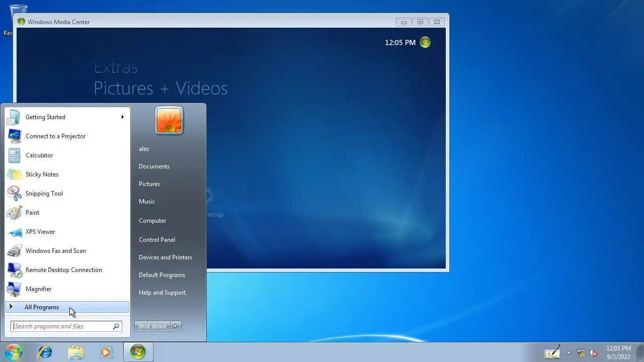This screenshot has width=644, height=362.
Task: Open Pictures from the Start menu
Action: coord(149,184)
